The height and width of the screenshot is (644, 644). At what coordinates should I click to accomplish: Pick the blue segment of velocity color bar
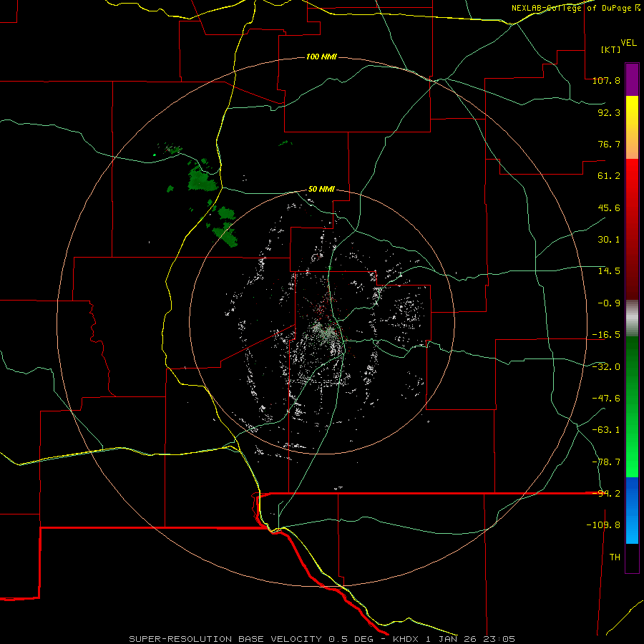point(632,510)
